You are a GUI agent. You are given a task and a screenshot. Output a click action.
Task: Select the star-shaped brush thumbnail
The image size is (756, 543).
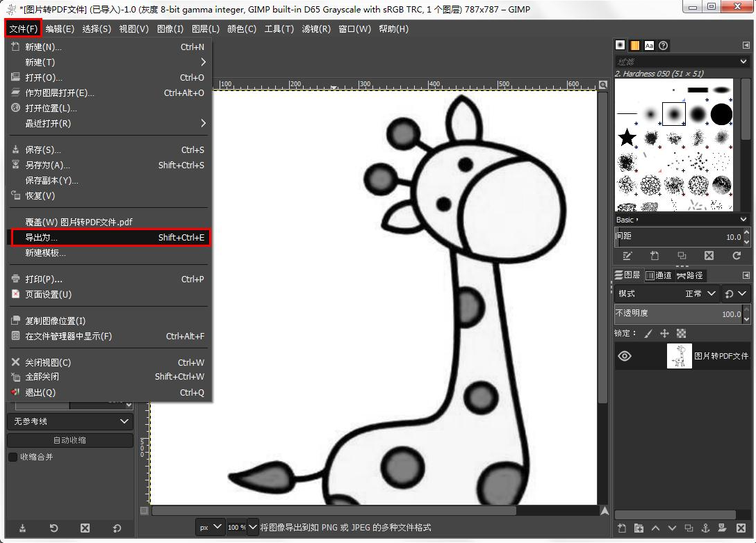[x=627, y=137]
